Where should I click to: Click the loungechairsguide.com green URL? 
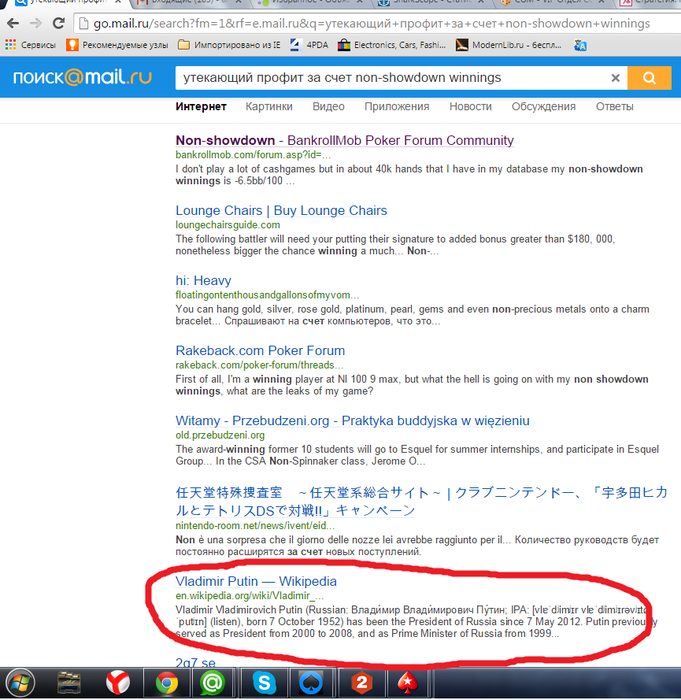tap(228, 225)
